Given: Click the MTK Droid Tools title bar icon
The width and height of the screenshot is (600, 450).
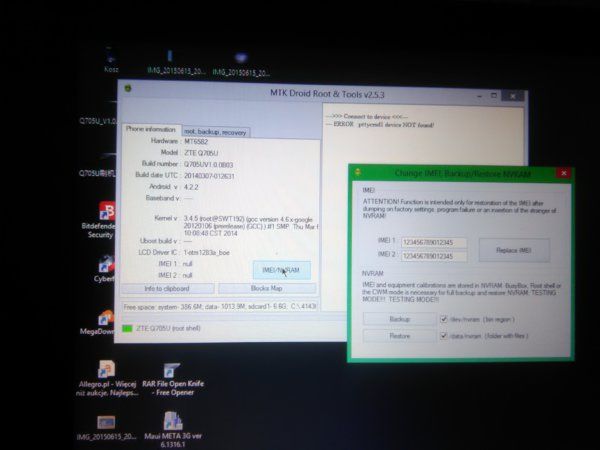Looking at the screenshot, I should 128,88.
